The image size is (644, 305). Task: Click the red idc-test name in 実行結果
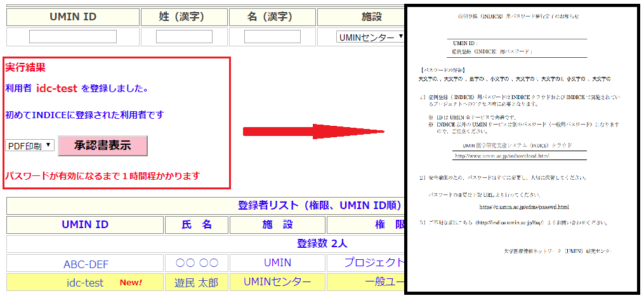coord(56,88)
